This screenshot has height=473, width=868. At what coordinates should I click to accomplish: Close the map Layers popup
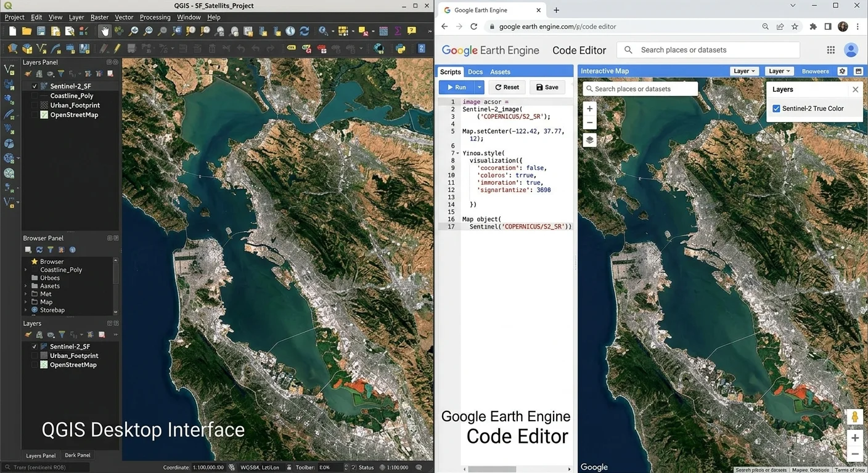(855, 89)
